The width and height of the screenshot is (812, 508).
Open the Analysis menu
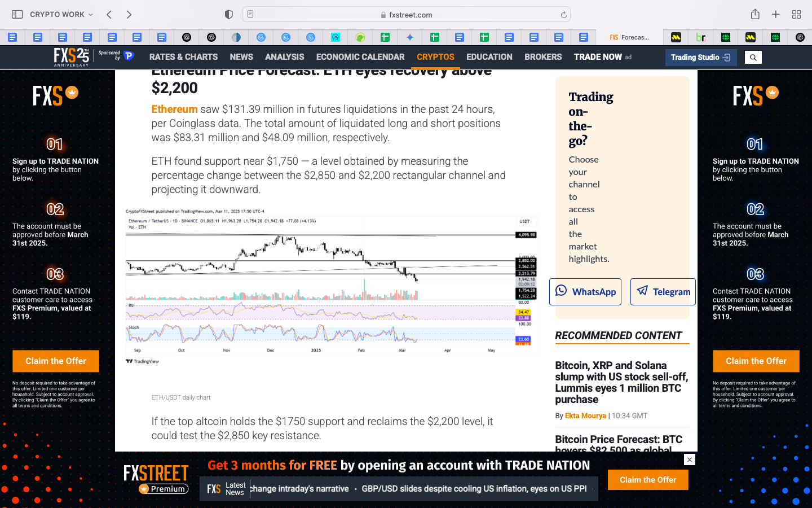click(x=285, y=57)
